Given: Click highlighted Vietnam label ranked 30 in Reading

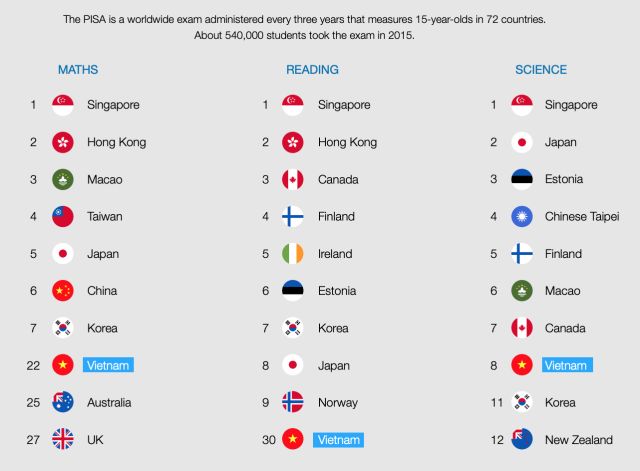Looking at the screenshot, I should 338,440.
